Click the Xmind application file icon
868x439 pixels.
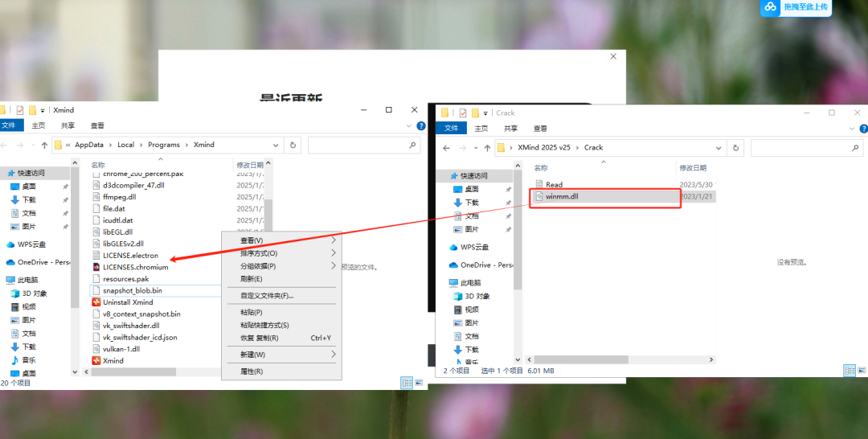tap(96, 360)
